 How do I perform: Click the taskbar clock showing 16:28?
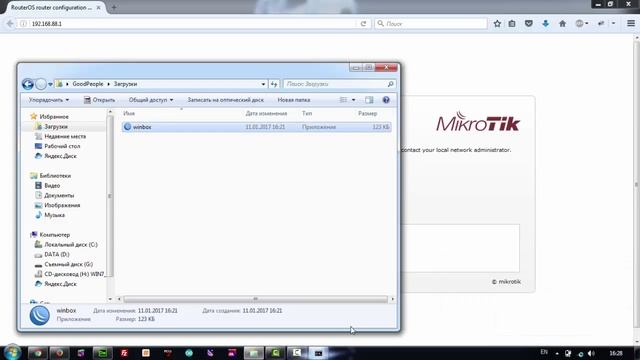[x=616, y=353]
